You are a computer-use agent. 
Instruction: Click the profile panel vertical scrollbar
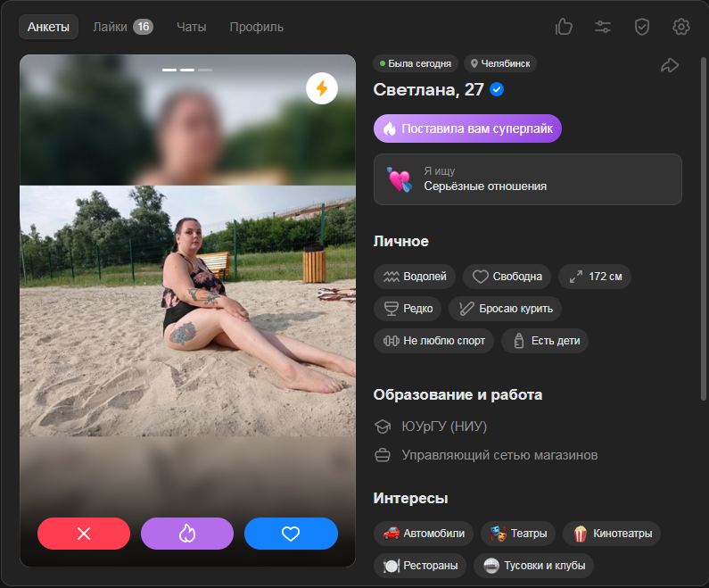705,223
